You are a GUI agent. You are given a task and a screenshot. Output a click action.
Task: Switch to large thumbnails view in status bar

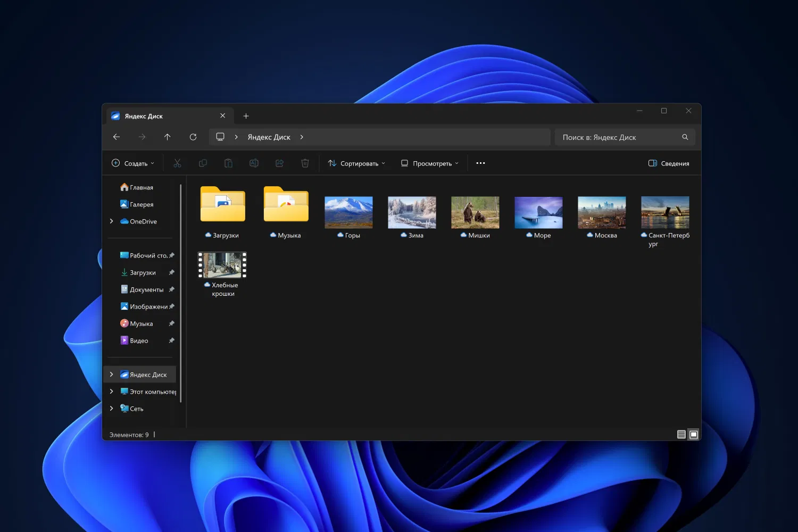694,435
